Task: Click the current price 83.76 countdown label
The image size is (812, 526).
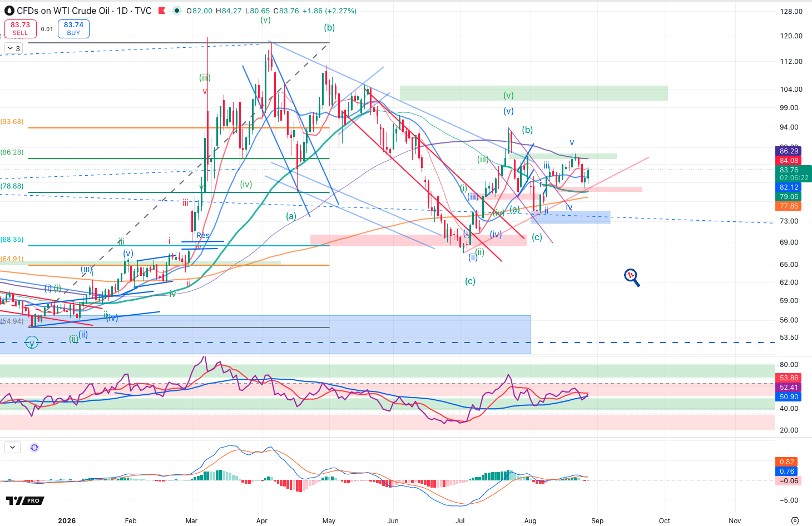Action: (x=793, y=174)
